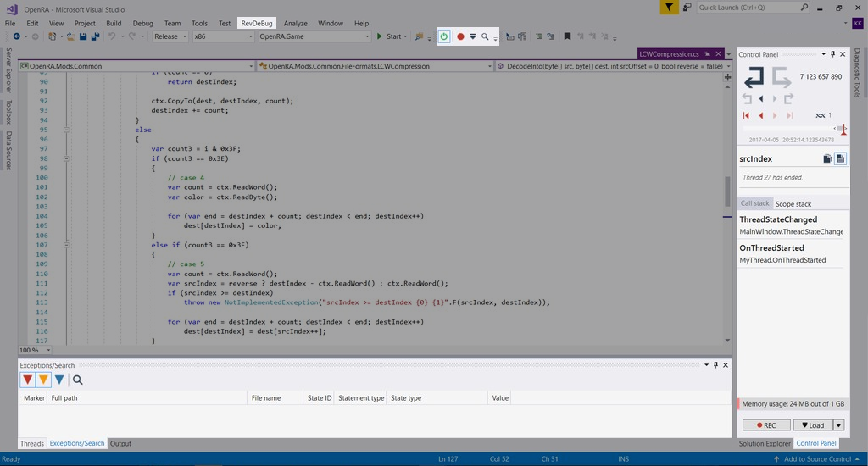
Task: Switch to the Scope stack tab
Action: coord(793,203)
